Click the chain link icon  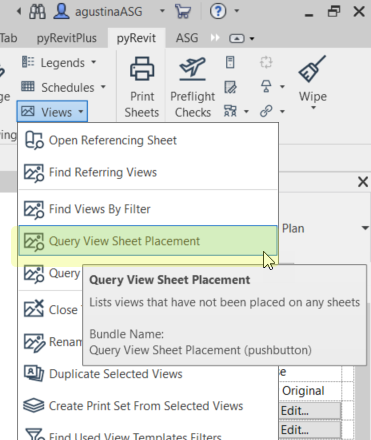266,111
